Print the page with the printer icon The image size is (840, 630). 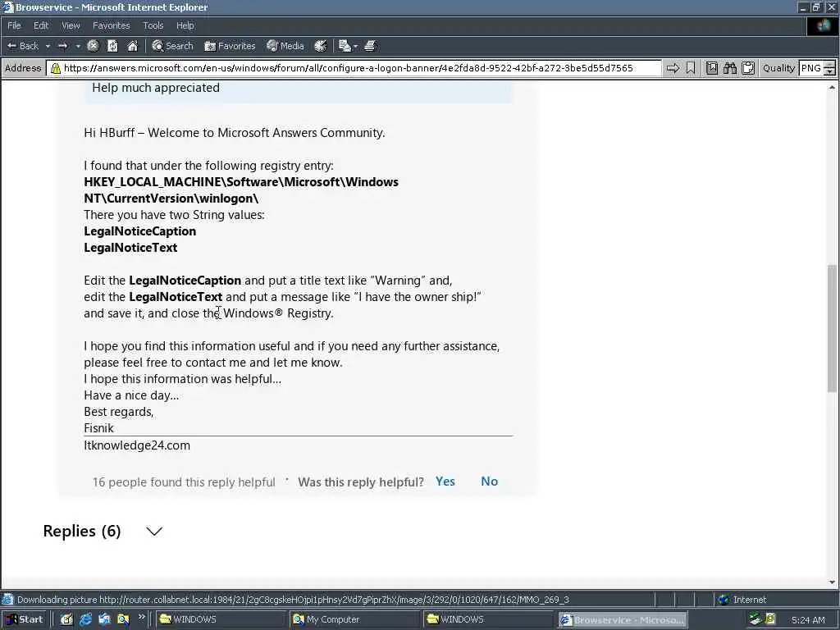tap(370, 46)
